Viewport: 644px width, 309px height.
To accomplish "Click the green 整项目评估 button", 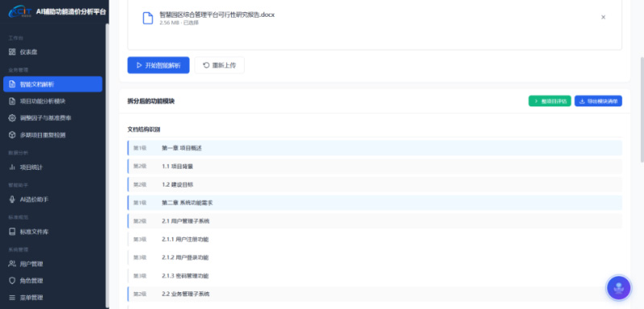I will 550,101.
